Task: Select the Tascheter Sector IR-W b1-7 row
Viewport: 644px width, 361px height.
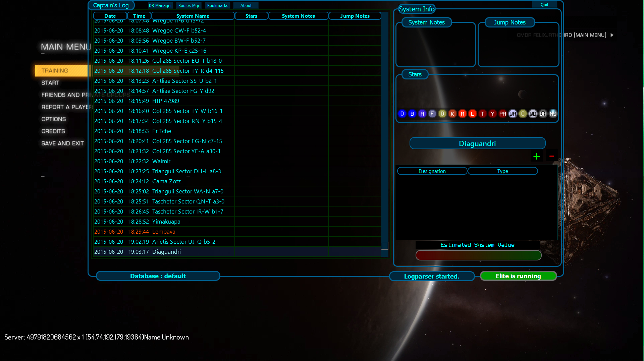Action: click(x=237, y=212)
